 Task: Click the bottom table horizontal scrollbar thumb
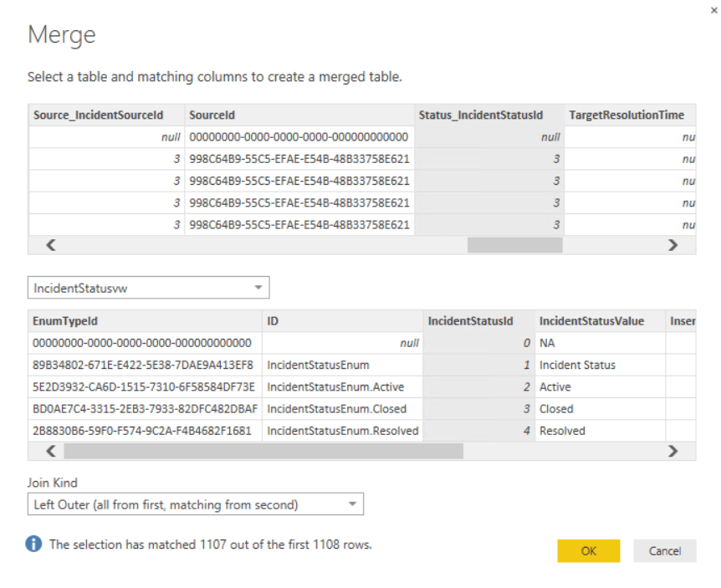pos(263,451)
